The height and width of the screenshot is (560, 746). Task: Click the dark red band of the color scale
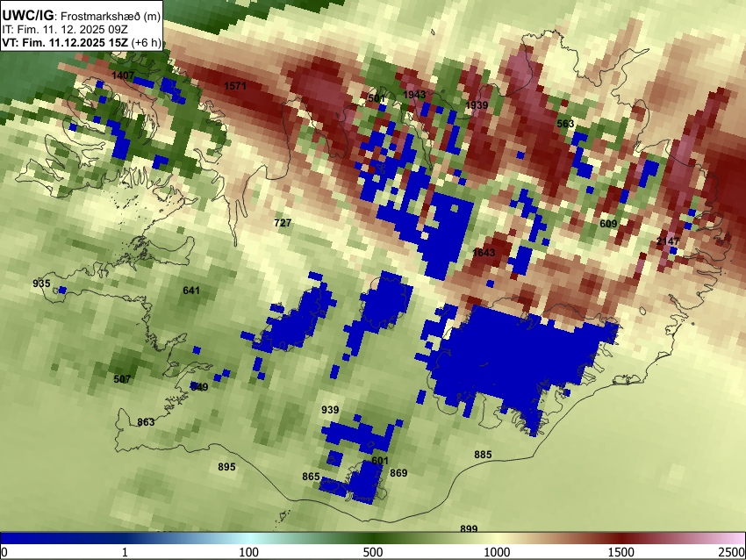[620, 538]
